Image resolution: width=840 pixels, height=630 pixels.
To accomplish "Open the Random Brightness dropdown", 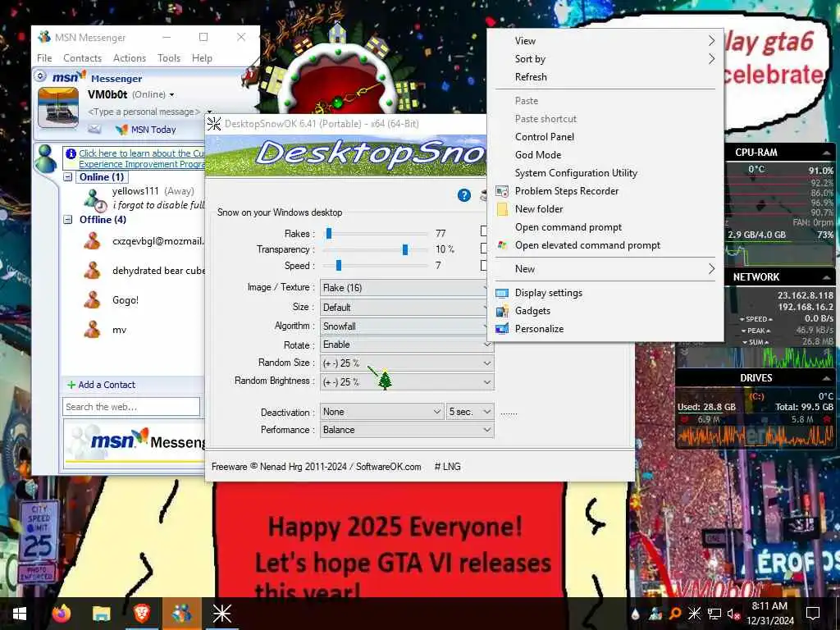I will click(x=407, y=382).
